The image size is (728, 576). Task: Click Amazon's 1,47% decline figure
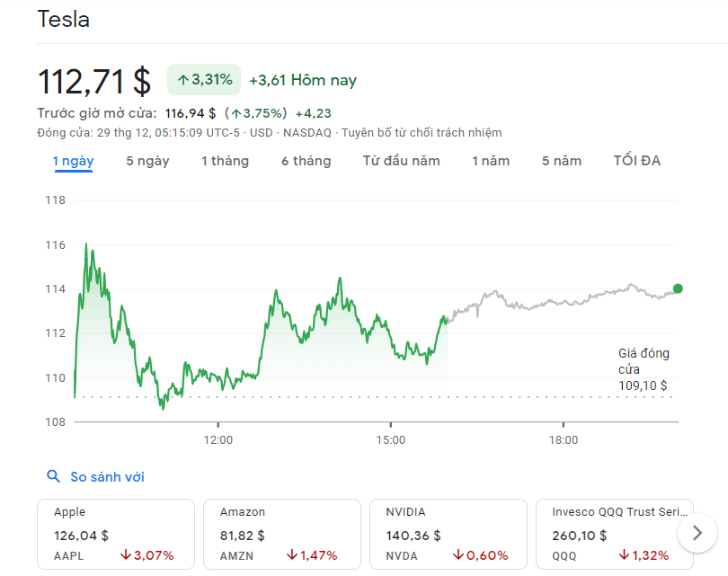click(312, 555)
